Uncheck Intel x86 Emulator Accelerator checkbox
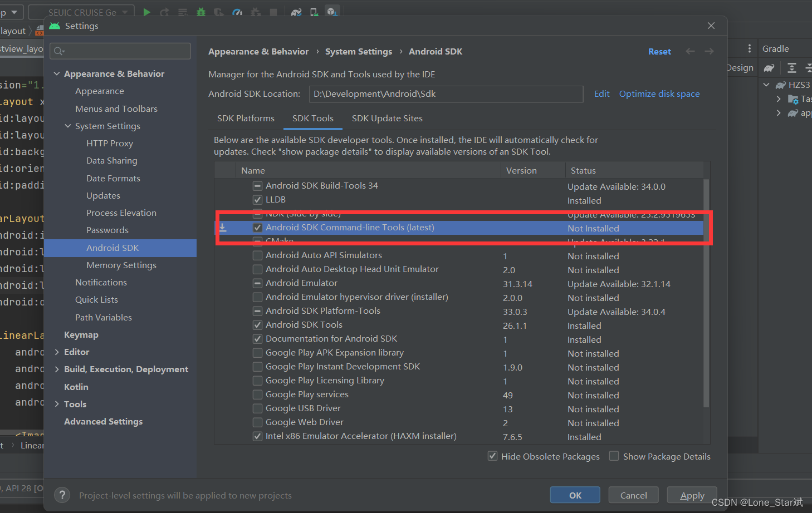The width and height of the screenshot is (812, 513). tap(257, 436)
